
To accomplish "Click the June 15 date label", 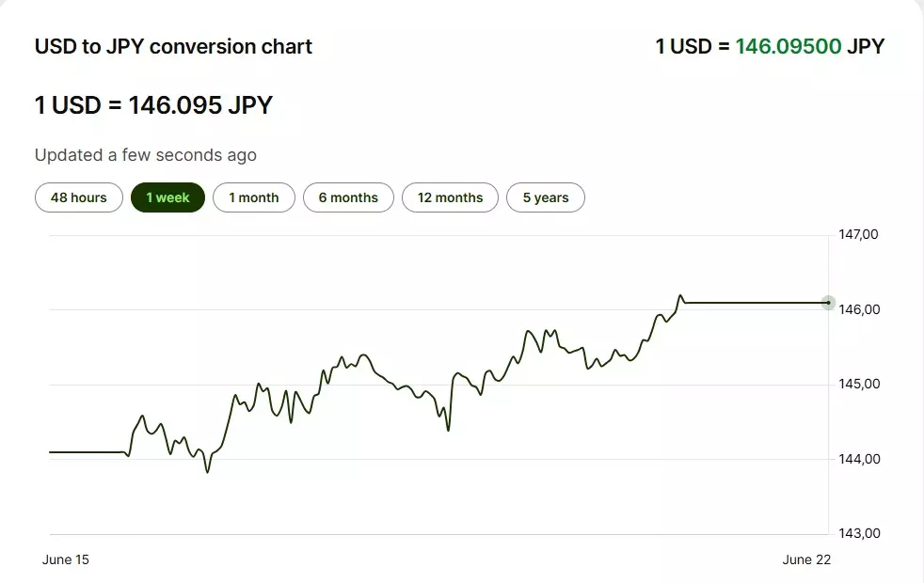I will click(66, 559).
